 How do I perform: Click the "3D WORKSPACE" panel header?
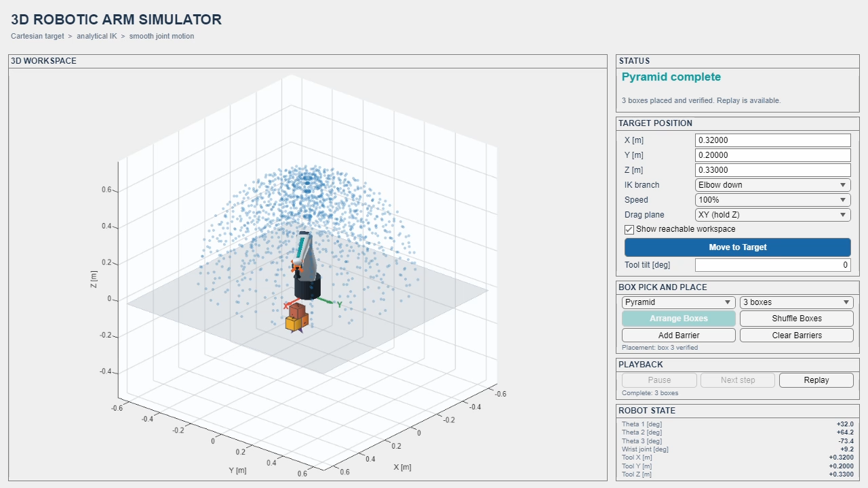point(43,61)
